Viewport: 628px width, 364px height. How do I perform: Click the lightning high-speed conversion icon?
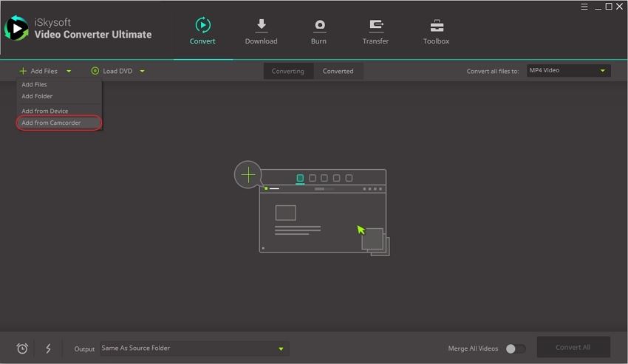48,348
